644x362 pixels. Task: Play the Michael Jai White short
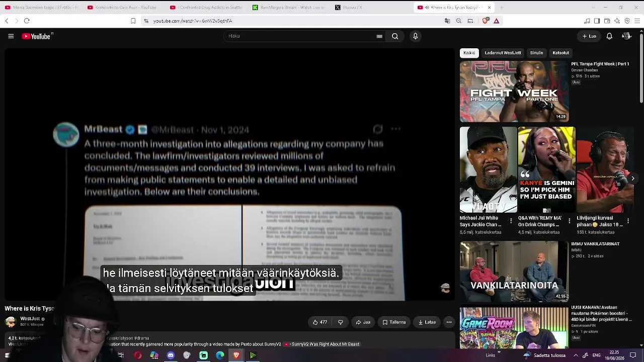coord(488,170)
